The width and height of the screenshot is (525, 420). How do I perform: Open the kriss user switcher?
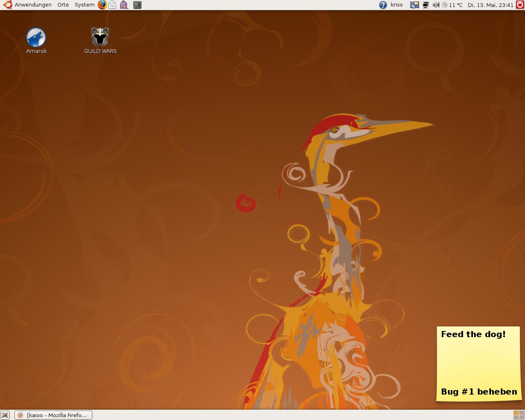pos(397,5)
